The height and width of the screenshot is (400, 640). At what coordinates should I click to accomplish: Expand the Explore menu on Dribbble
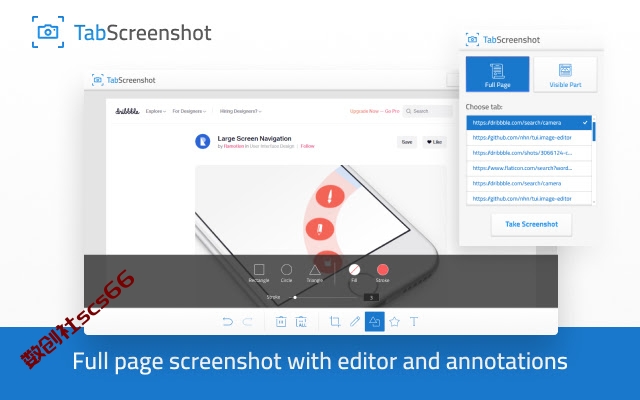[x=156, y=111]
